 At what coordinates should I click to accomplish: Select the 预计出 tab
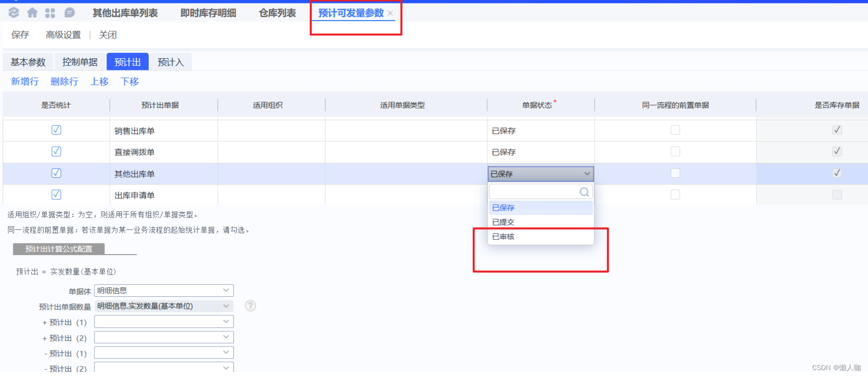pyautogui.click(x=128, y=62)
